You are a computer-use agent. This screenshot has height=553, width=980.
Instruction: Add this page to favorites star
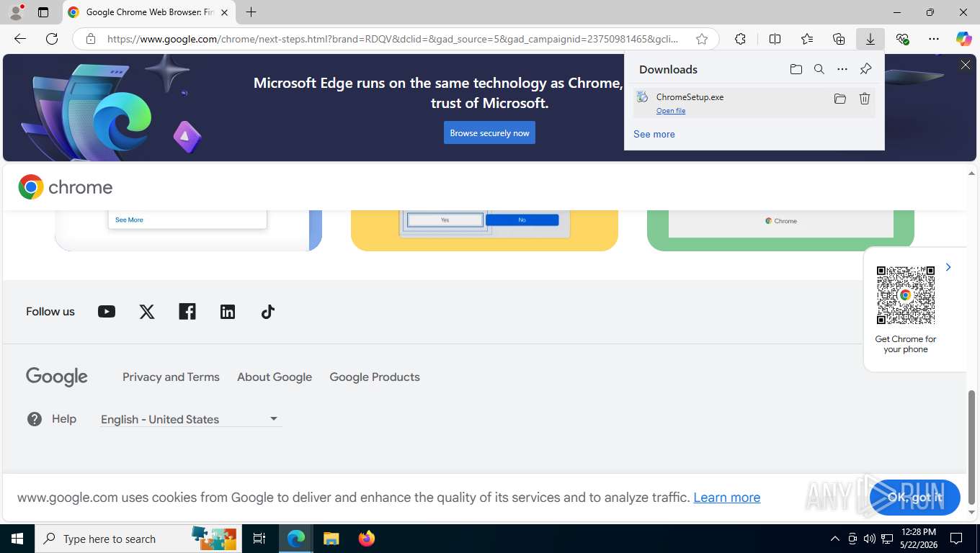coord(702,39)
